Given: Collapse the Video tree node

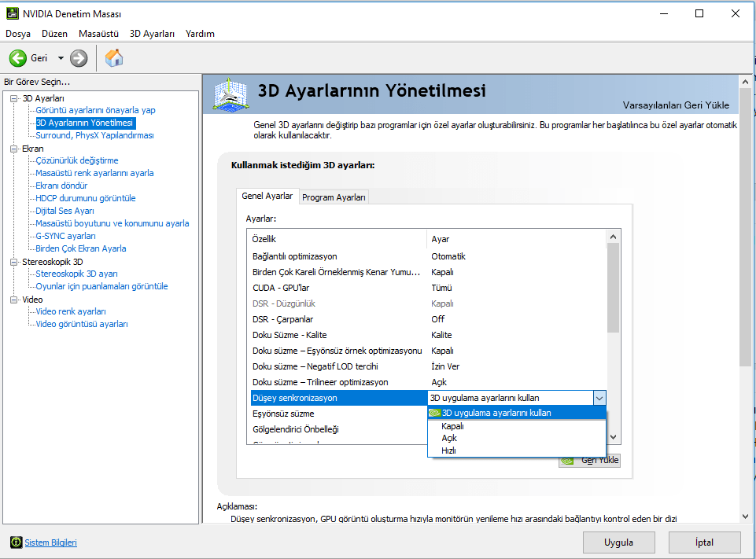Looking at the screenshot, I should pyautogui.click(x=14, y=300).
